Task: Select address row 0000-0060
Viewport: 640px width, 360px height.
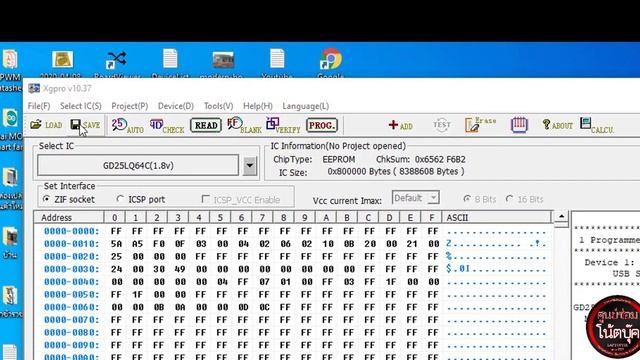Action: pyautogui.click(x=71, y=307)
